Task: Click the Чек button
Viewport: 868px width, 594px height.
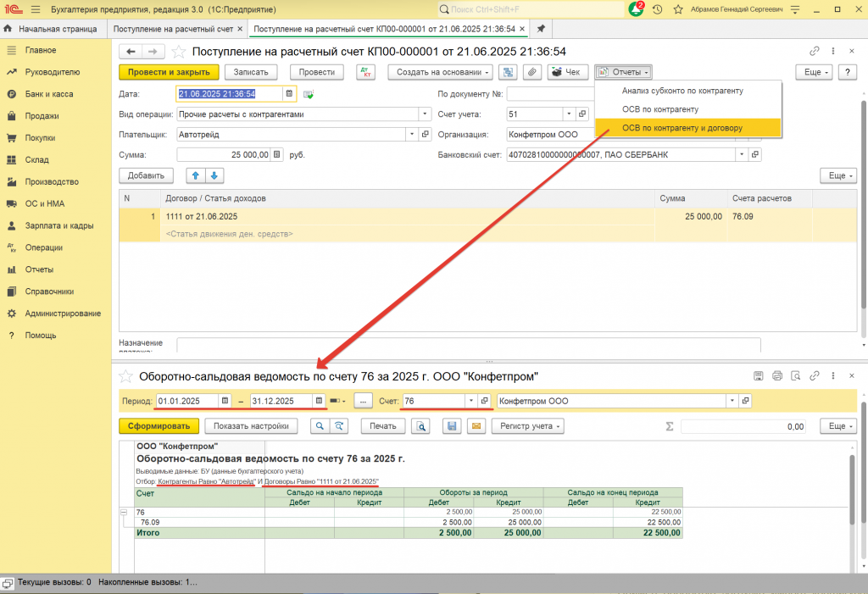Action: coord(567,72)
